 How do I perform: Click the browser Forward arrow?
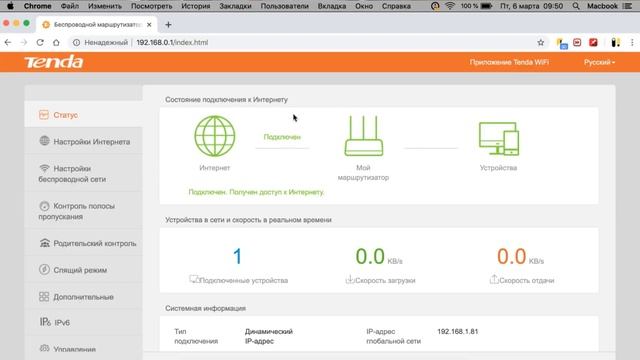coord(24,42)
